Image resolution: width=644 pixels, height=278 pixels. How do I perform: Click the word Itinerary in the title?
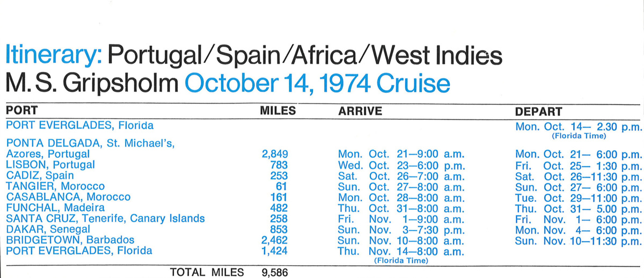pos(53,57)
